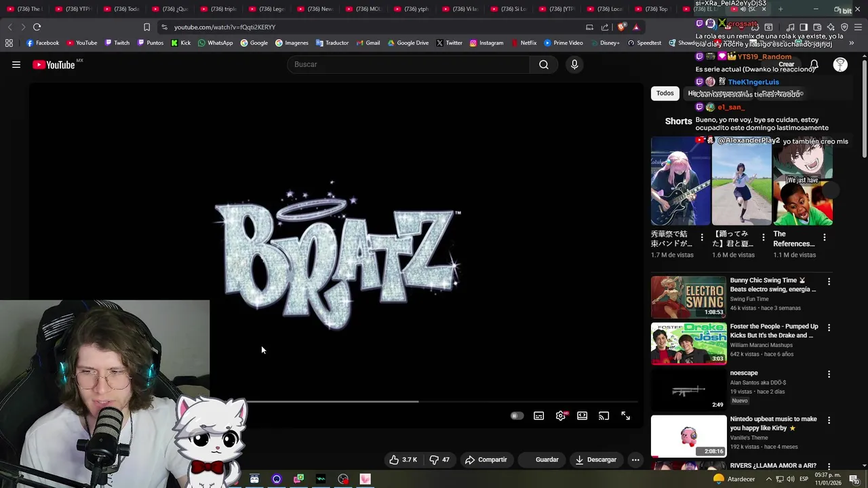Toggle subtitles in the video player
The image size is (868, 488).
(x=538, y=415)
